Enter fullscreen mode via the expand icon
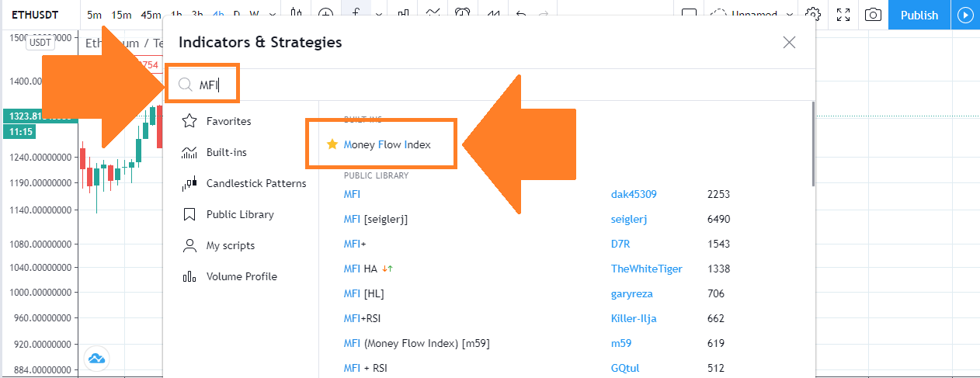Image resolution: width=980 pixels, height=378 pixels. pyautogui.click(x=843, y=15)
